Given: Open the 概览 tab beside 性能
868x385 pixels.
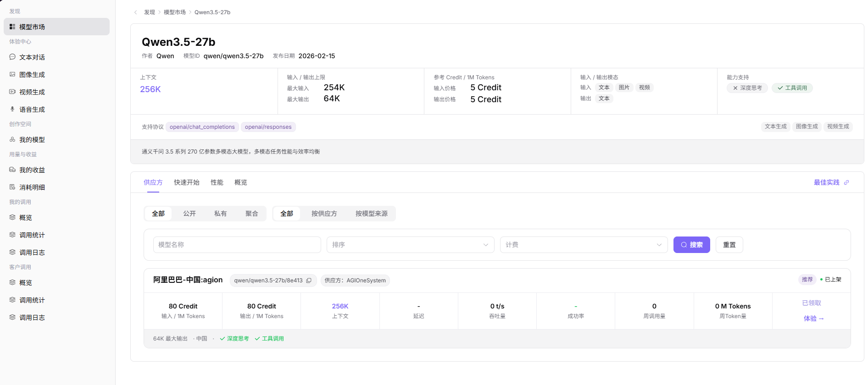Looking at the screenshot, I should pyautogui.click(x=241, y=182).
